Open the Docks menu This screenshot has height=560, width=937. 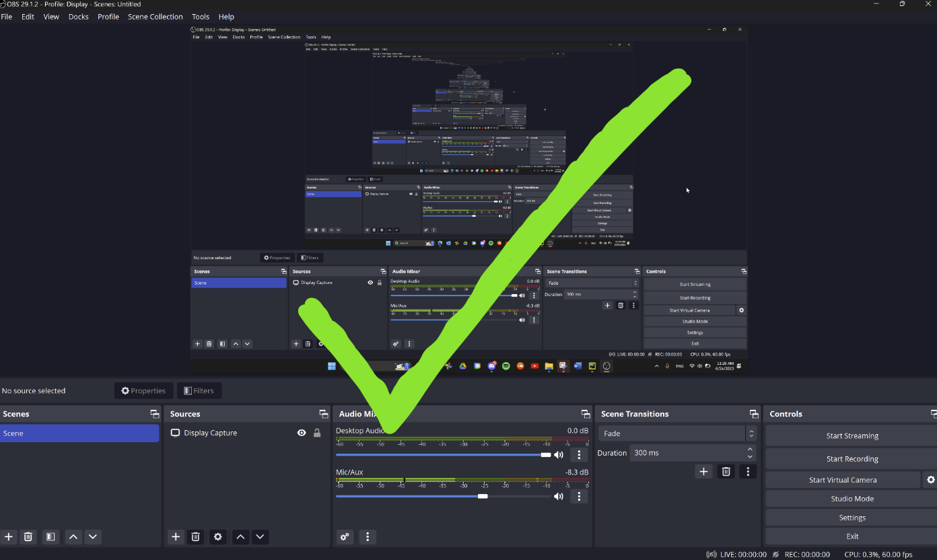click(x=78, y=17)
